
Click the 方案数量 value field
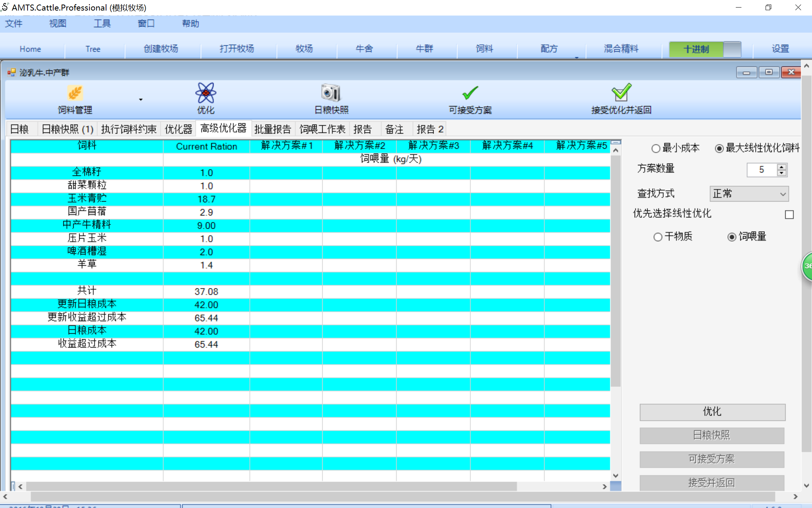coord(762,170)
